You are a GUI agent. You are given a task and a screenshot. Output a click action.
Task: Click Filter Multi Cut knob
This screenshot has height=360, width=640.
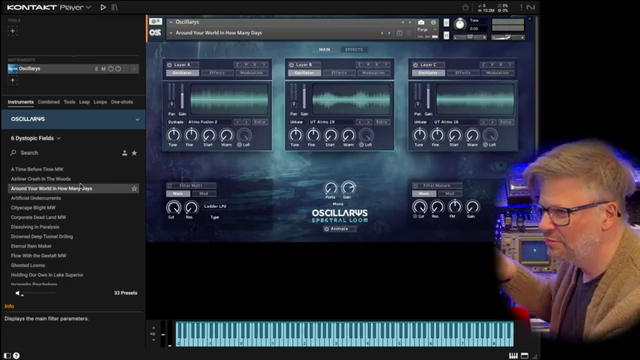pos(173,208)
